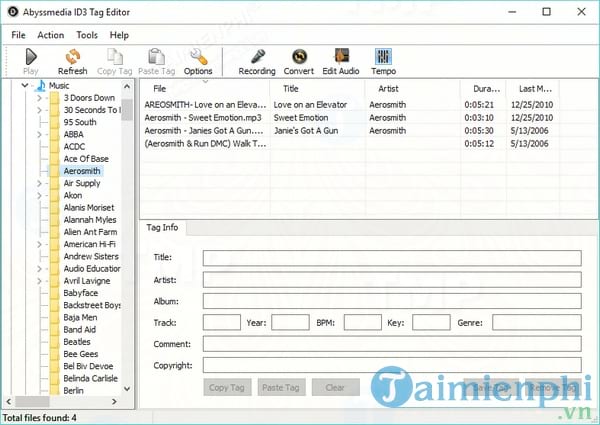Collapse the Music tree node
The width and height of the screenshot is (600, 425).
tap(25, 85)
